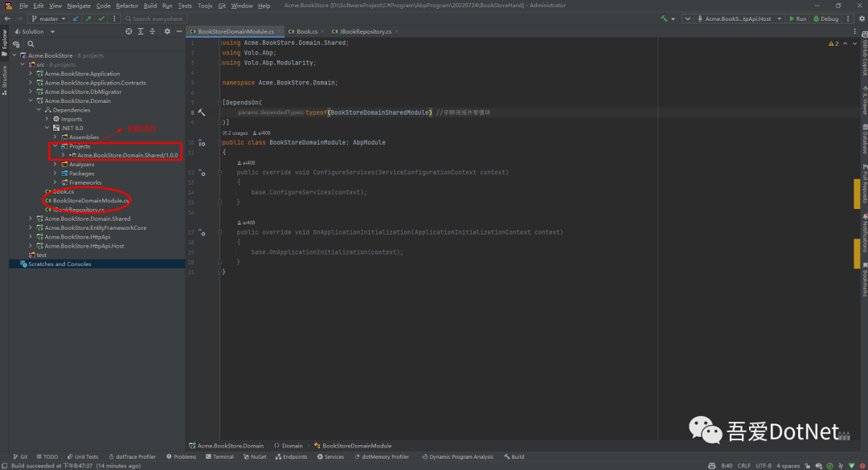Jump to previous highlighted problem arrow
Viewport: 868px width, 470px height.
(x=845, y=43)
